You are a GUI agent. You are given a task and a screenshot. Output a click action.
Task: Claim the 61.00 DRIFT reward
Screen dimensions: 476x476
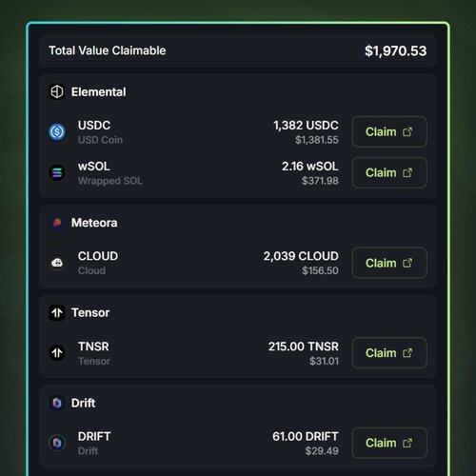[389, 443]
